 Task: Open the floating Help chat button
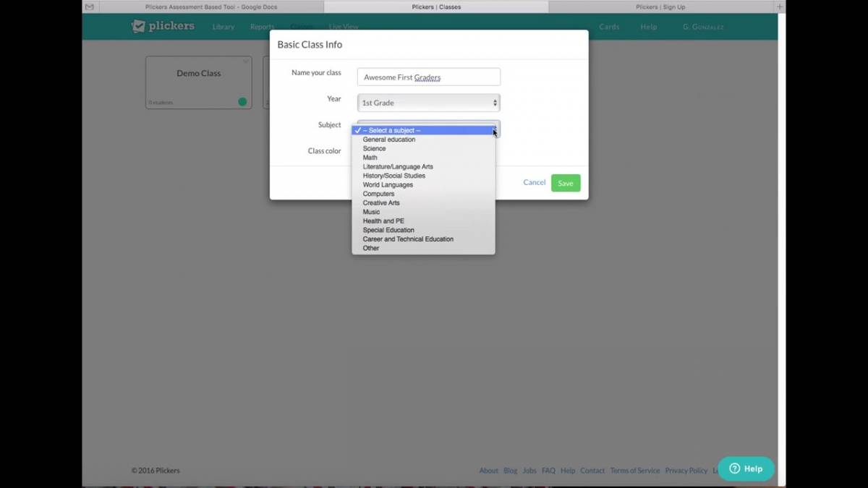[746, 468]
